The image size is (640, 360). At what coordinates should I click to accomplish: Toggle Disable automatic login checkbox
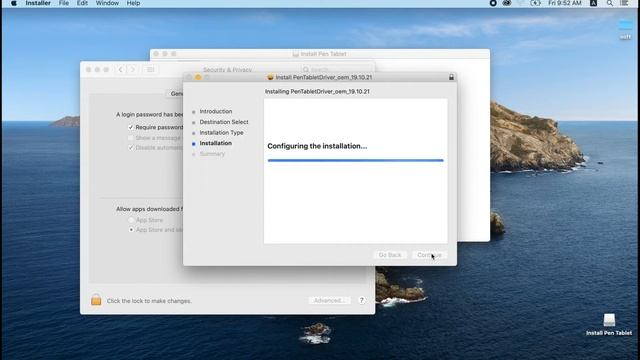(x=131, y=148)
